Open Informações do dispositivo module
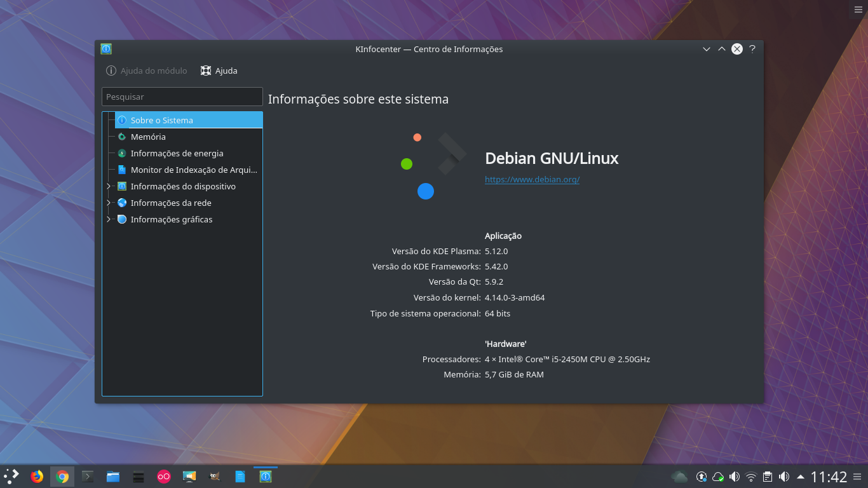Screen dimensions: 868x488 (x=183, y=186)
